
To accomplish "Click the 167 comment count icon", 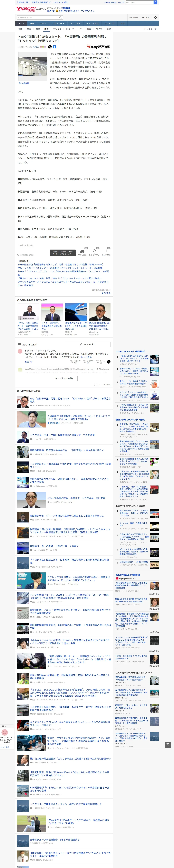I will (36, 47).
